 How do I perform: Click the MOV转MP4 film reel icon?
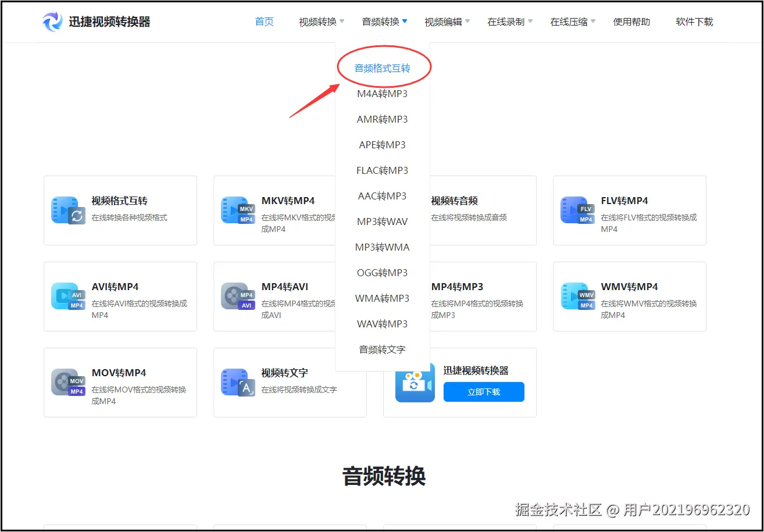(x=68, y=382)
